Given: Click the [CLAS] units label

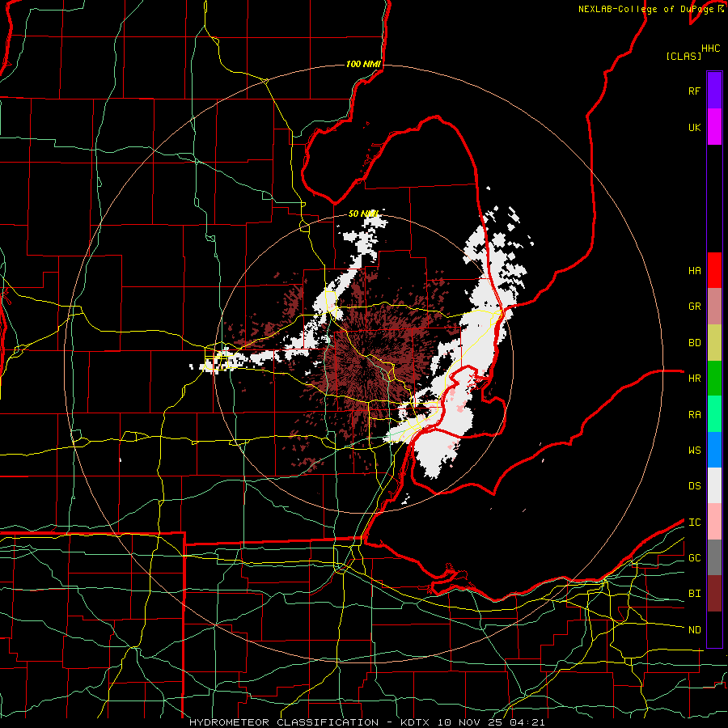Looking at the screenshot, I should (684, 57).
